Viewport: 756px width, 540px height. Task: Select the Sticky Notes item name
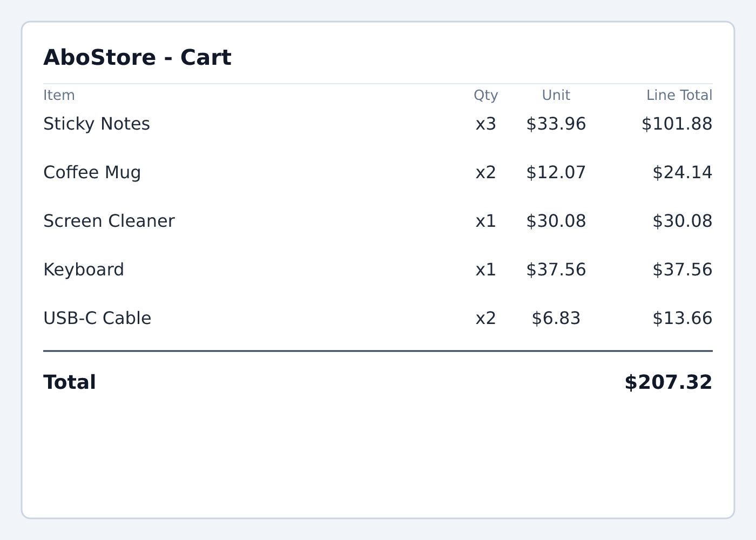coord(97,124)
